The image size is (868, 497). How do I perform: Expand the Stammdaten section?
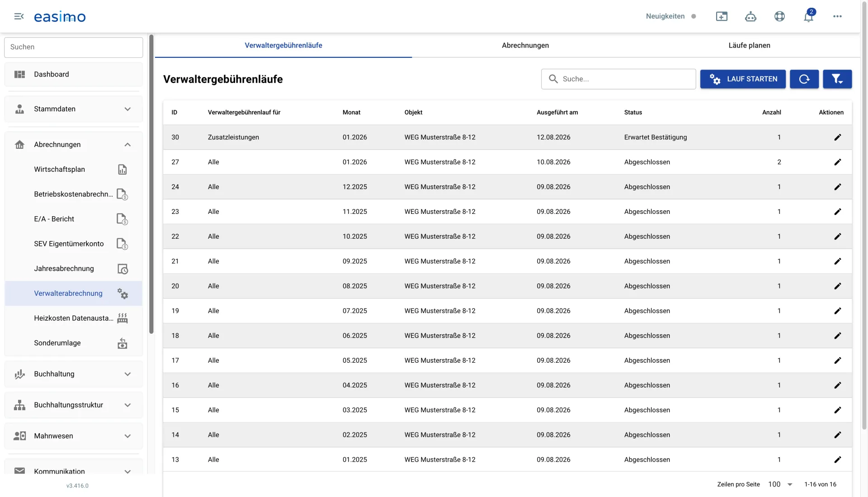point(74,109)
